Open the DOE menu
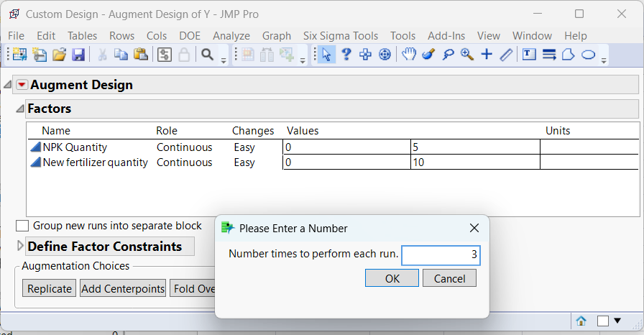 (x=190, y=35)
